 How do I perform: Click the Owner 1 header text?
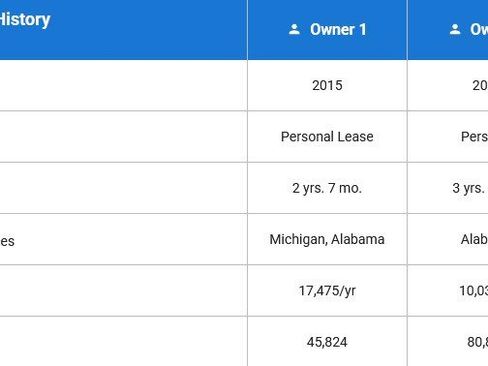[338, 30]
